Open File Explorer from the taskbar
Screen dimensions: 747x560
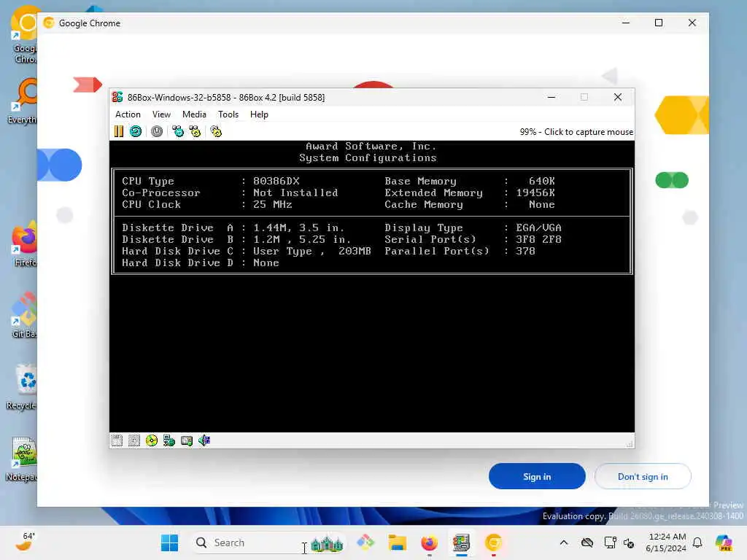pyautogui.click(x=398, y=542)
